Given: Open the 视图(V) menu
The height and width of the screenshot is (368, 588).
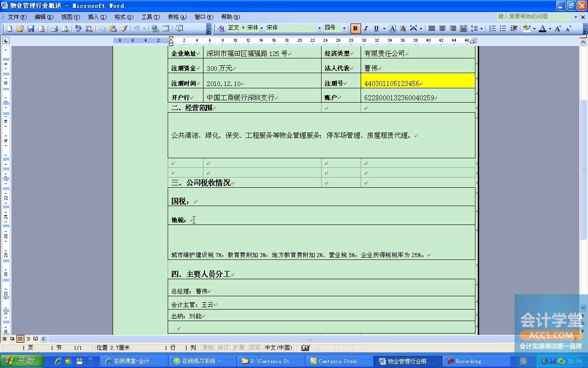Looking at the screenshot, I should point(70,17).
